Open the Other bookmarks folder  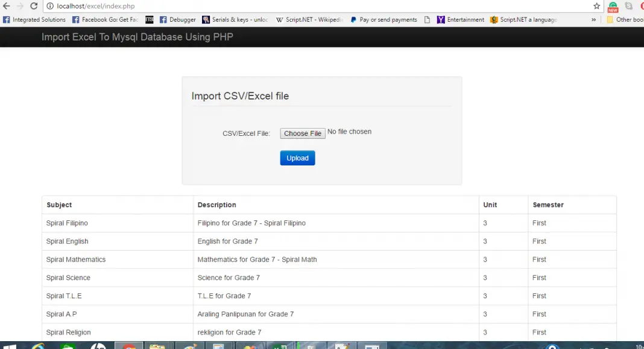[625, 20]
